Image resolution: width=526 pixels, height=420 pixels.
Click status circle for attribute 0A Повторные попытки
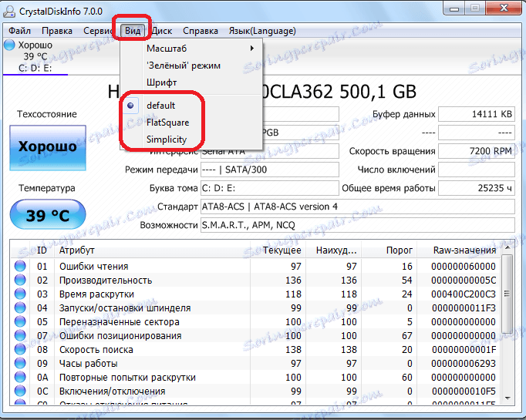(x=20, y=377)
